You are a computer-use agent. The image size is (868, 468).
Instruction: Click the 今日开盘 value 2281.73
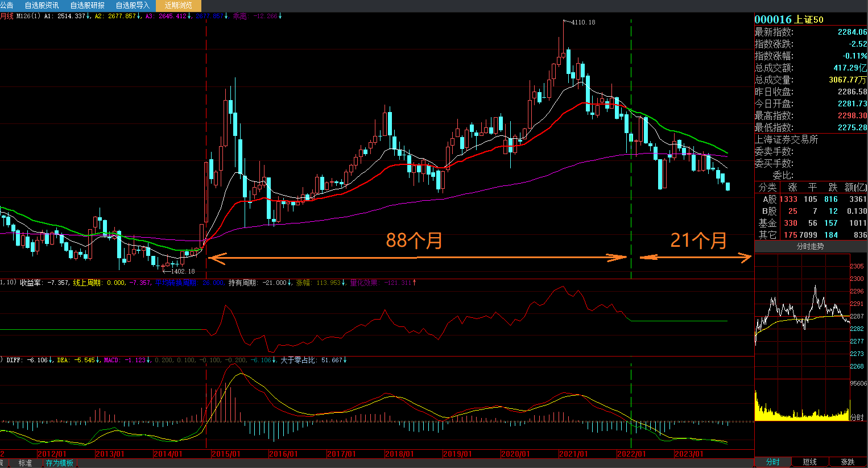(x=852, y=103)
